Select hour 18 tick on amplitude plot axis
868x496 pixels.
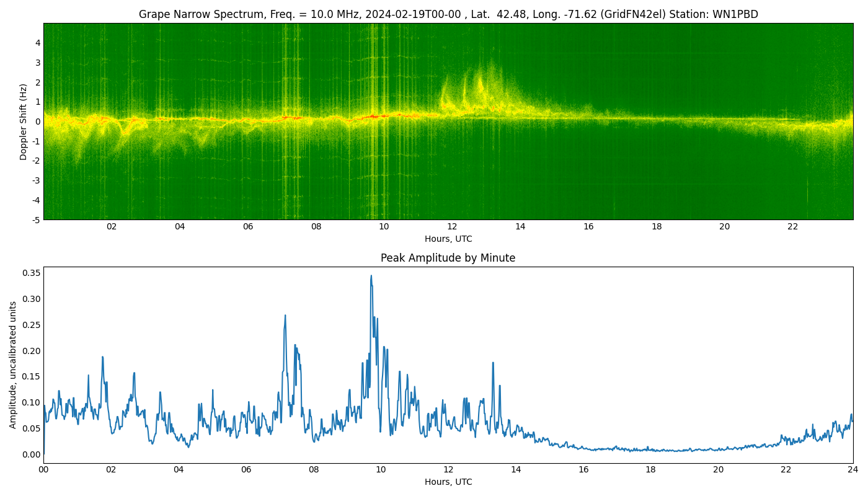[650, 470]
